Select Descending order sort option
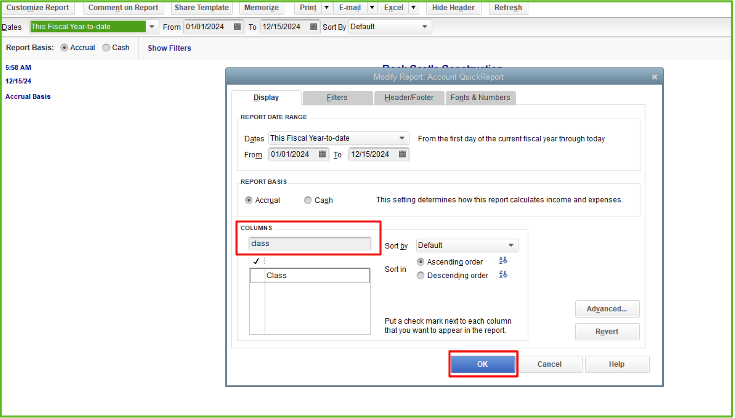Viewport: 735px width, 418px height. [420, 276]
